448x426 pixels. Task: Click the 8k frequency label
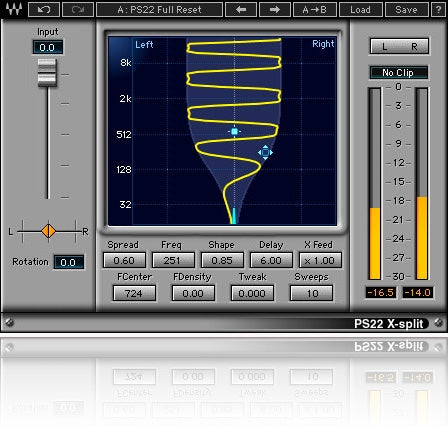(x=126, y=62)
